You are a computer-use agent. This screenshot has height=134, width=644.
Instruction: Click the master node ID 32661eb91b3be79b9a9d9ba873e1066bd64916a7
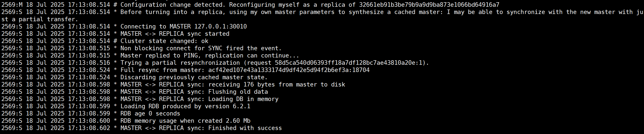click(429, 5)
